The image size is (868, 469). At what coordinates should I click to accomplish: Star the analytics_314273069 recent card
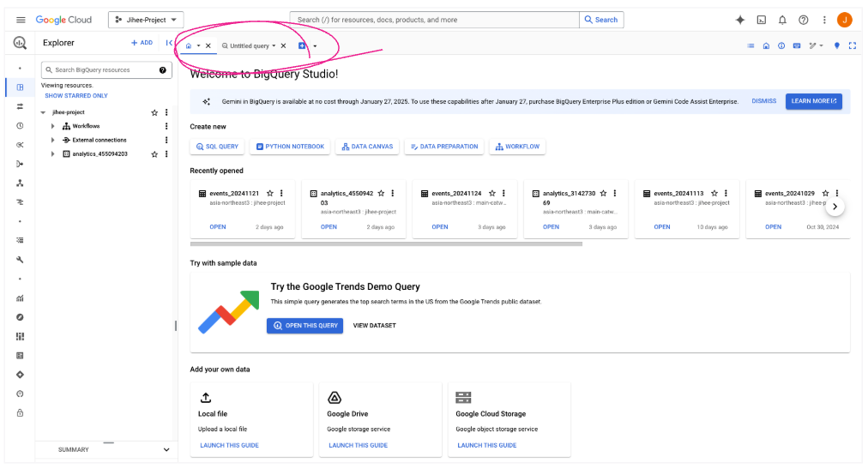coord(603,194)
